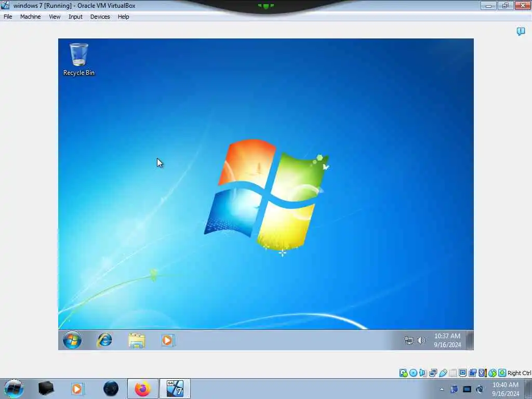Click the guest volume speaker icon
This screenshot has width=532, height=399.
click(421, 340)
